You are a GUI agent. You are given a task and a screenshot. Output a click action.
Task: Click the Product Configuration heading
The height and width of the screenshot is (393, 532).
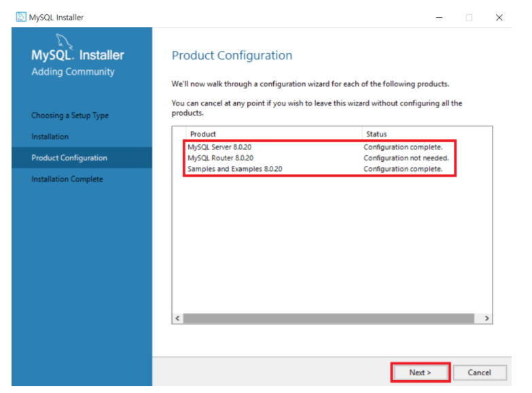(232, 55)
